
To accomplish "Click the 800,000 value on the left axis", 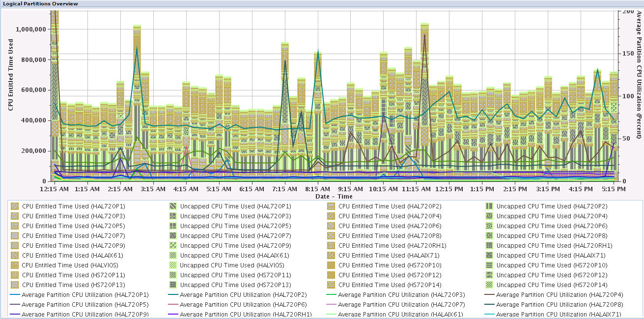I will tap(31, 59).
